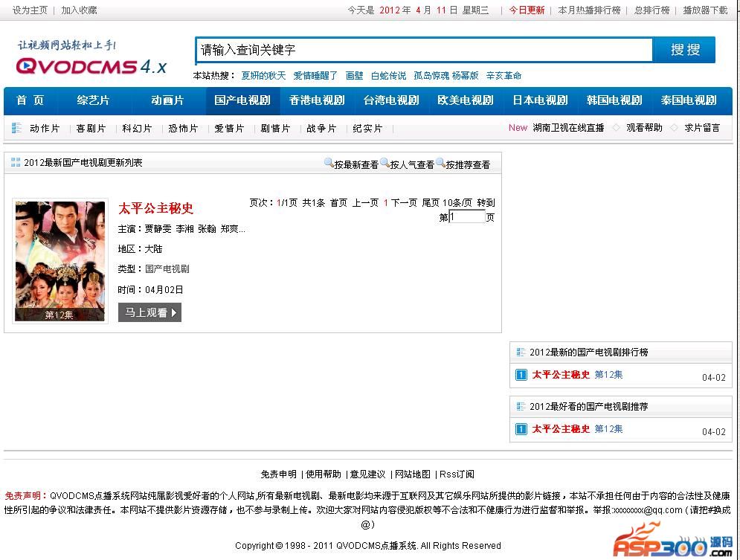Open 湖南卫视在线直播 link
This screenshot has height=560, width=740.
pos(569,128)
